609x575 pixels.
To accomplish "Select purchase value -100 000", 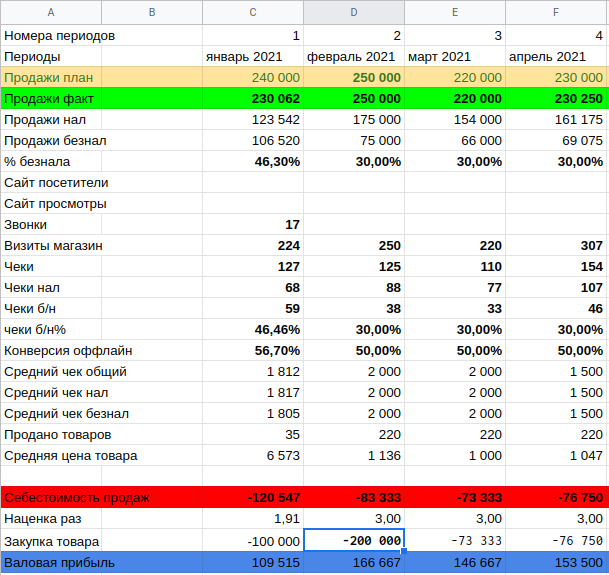I will pyautogui.click(x=253, y=540).
